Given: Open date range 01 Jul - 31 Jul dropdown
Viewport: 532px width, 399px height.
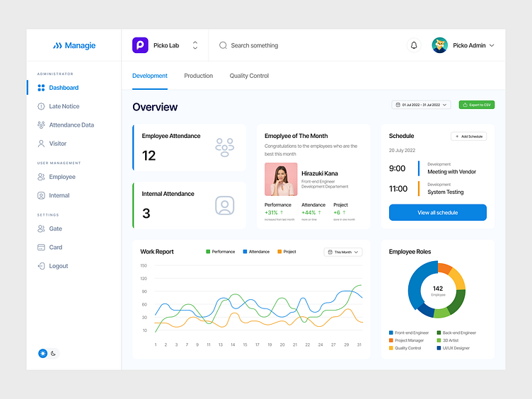Looking at the screenshot, I should coord(421,105).
